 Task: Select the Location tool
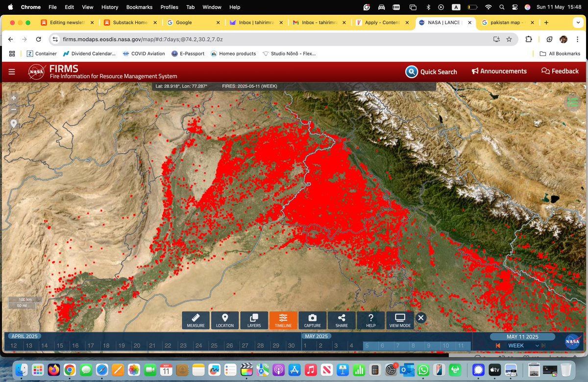225,320
